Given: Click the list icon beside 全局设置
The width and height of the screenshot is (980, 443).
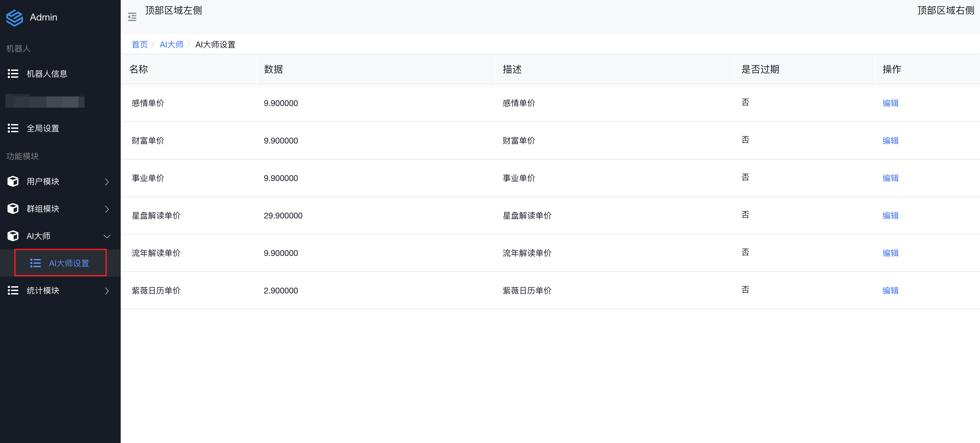Looking at the screenshot, I should [13, 128].
